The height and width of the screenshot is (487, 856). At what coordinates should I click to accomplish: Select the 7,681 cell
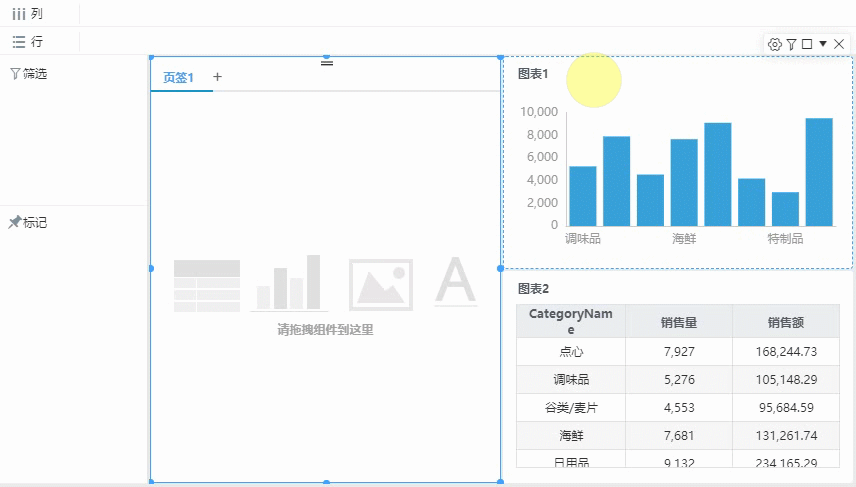[679, 436]
